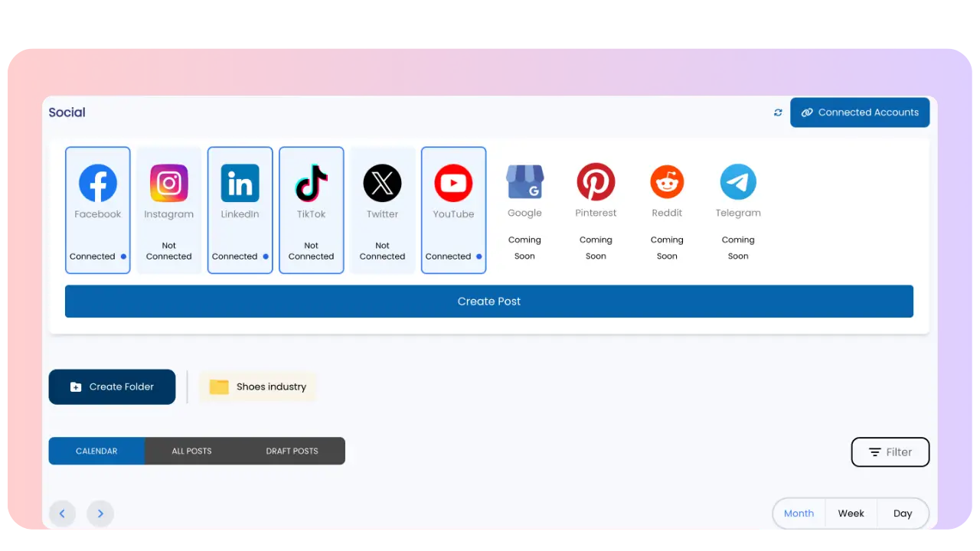Select the Instagram platform icon

pyautogui.click(x=169, y=183)
